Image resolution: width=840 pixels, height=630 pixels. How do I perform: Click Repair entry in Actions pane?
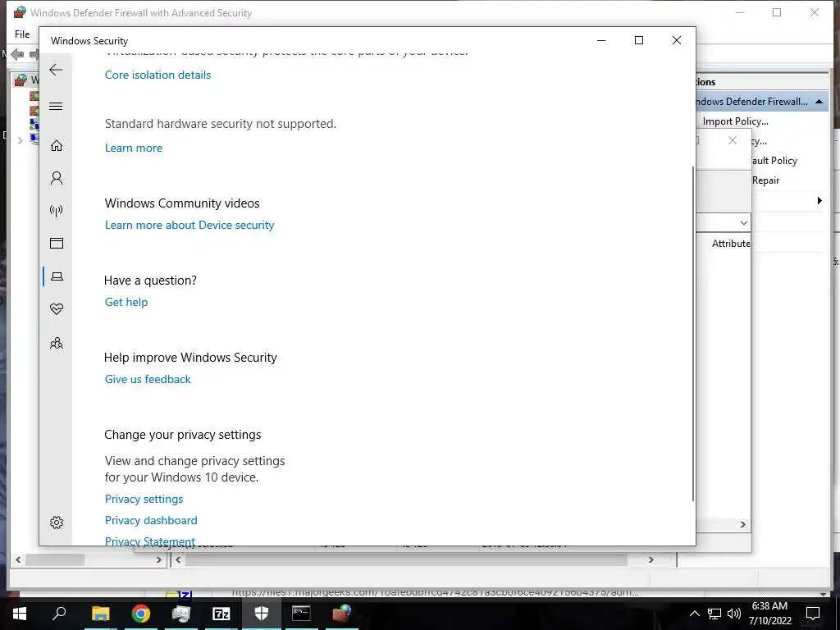765,180
